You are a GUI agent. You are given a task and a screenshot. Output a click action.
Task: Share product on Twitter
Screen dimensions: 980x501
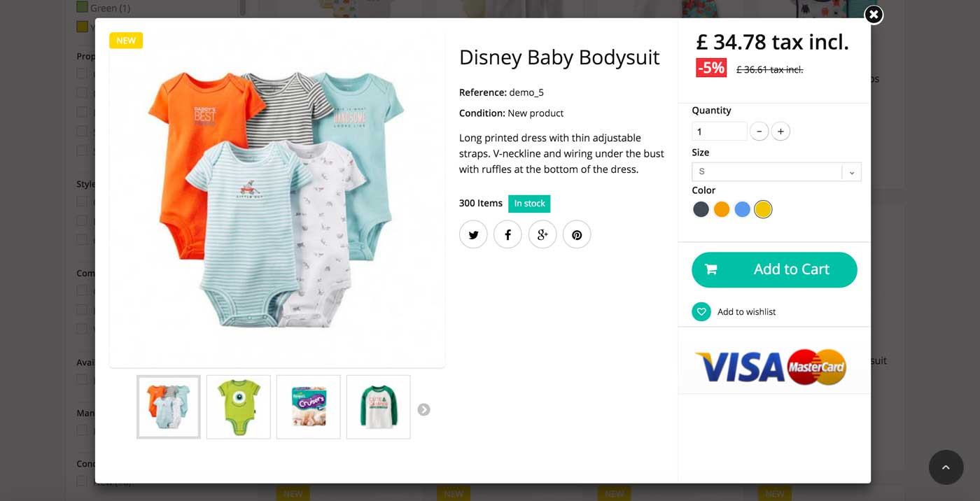tap(473, 234)
